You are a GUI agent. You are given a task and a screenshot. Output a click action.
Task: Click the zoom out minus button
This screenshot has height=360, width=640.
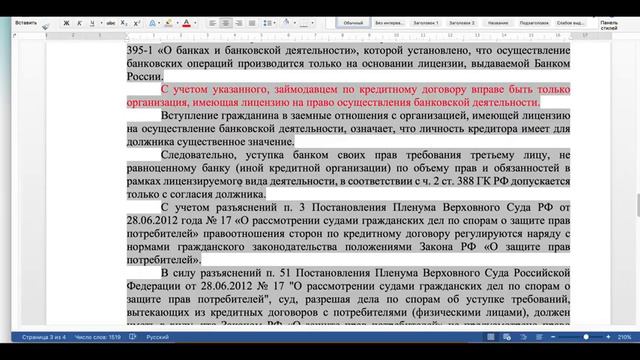553,337
